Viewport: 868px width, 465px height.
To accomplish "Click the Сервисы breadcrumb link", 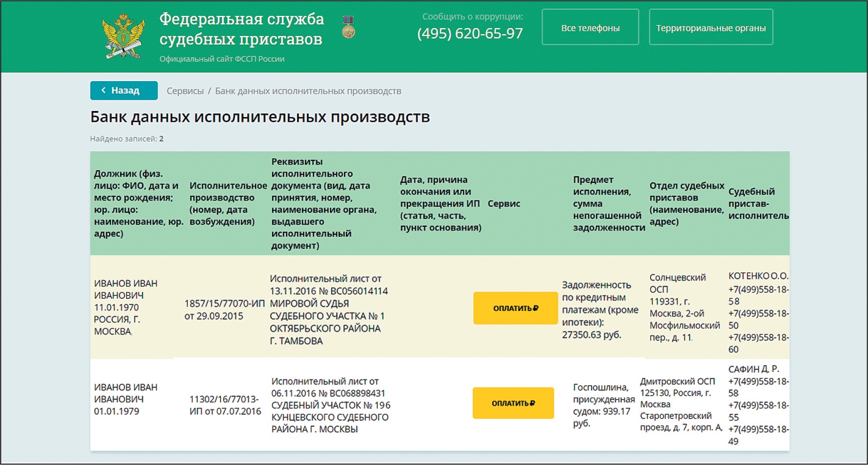I will 185,91.
